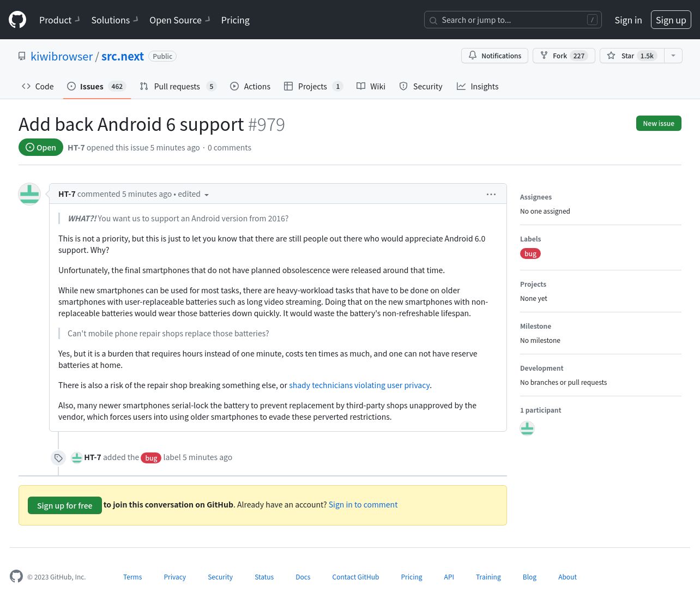Viewport: 700px width, 610px height.
Task: Open HT-7 avatar beside the comment
Action: click(29, 194)
